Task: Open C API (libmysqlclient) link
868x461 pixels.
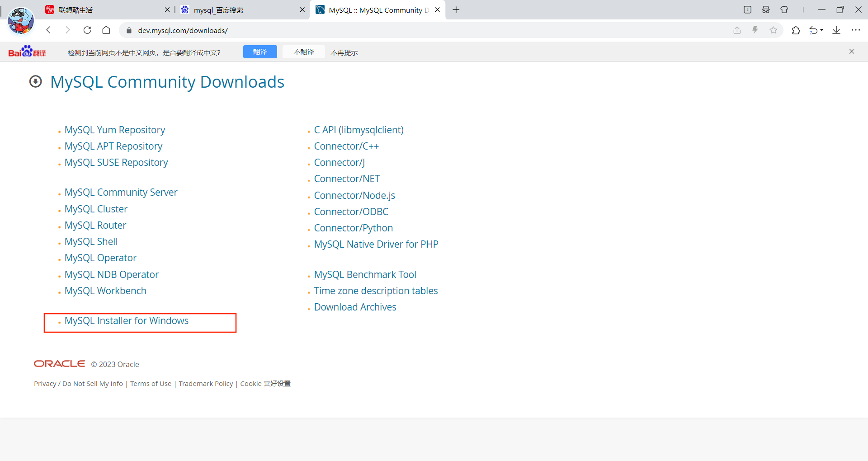Action: [359, 130]
